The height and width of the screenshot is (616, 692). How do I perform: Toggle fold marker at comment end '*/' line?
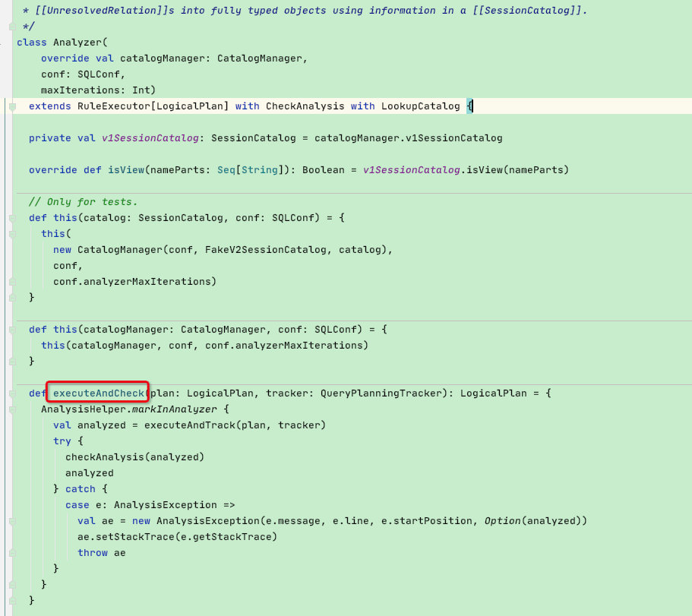[x=12, y=27]
